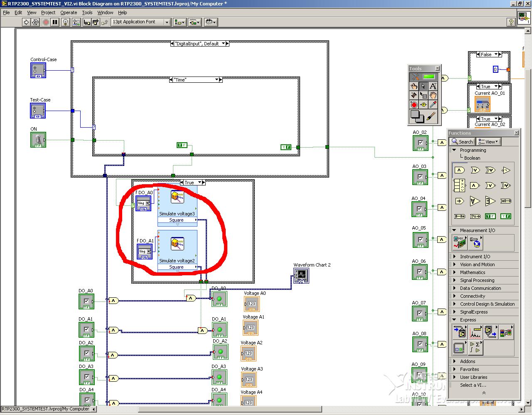Open the Project menu
This screenshot has height=415, width=532.
pos(48,12)
